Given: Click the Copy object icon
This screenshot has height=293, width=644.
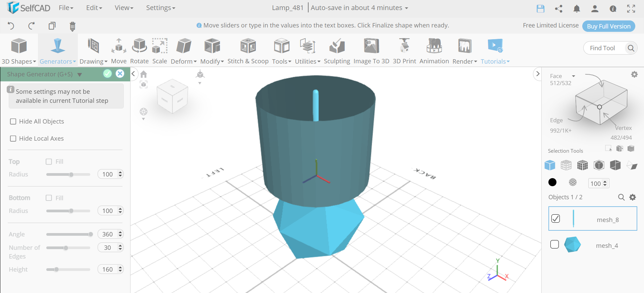Looking at the screenshot, I should pyautogui.click(x=52, y=26).
